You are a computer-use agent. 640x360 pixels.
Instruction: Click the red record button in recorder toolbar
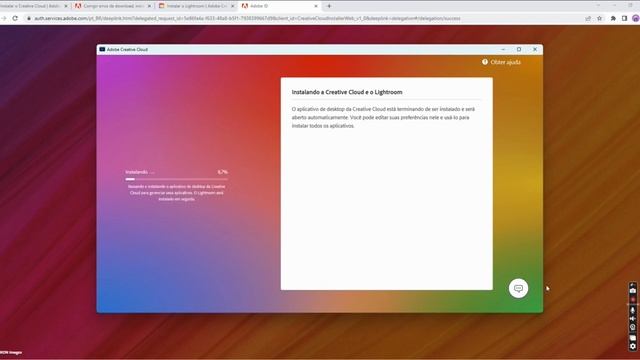[633, 300]
